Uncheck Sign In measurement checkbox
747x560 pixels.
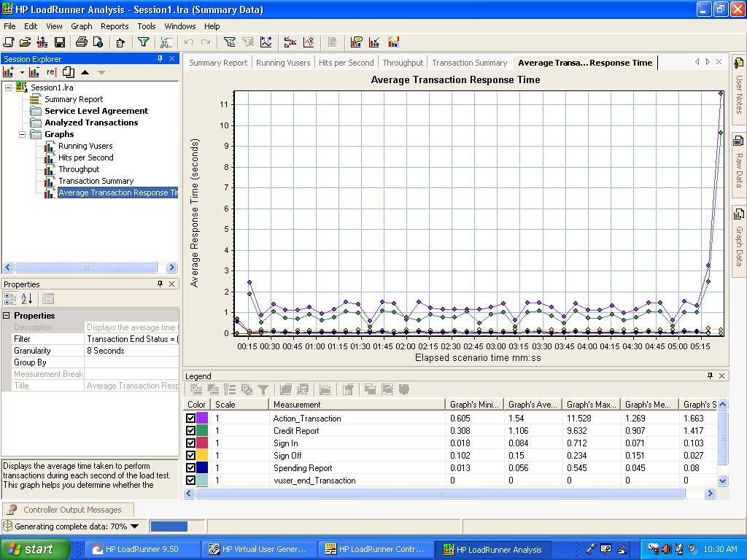[x=190, y=443]
